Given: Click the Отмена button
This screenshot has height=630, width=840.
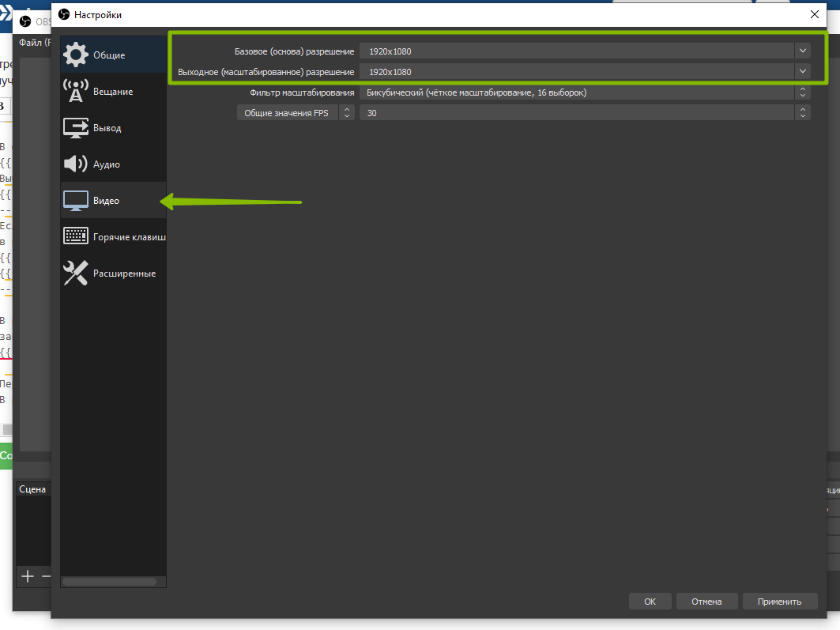Looking at the screenshot, I should point(706,602).
